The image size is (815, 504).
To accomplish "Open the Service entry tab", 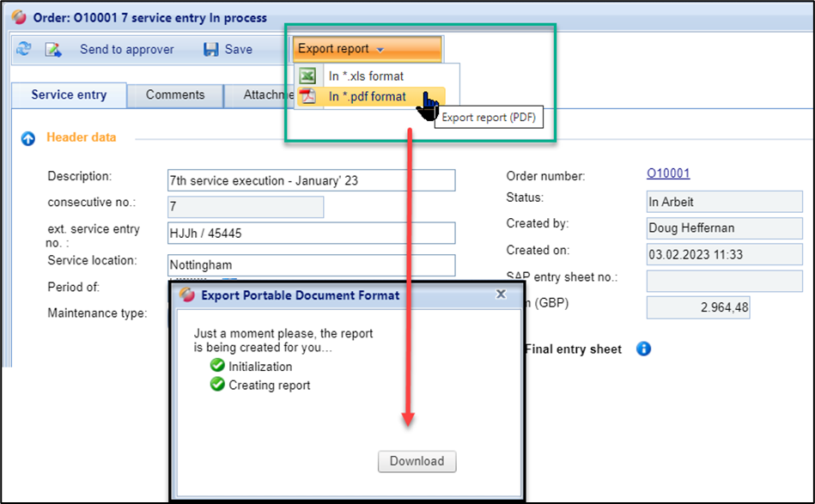I will (x=69, y=95).
